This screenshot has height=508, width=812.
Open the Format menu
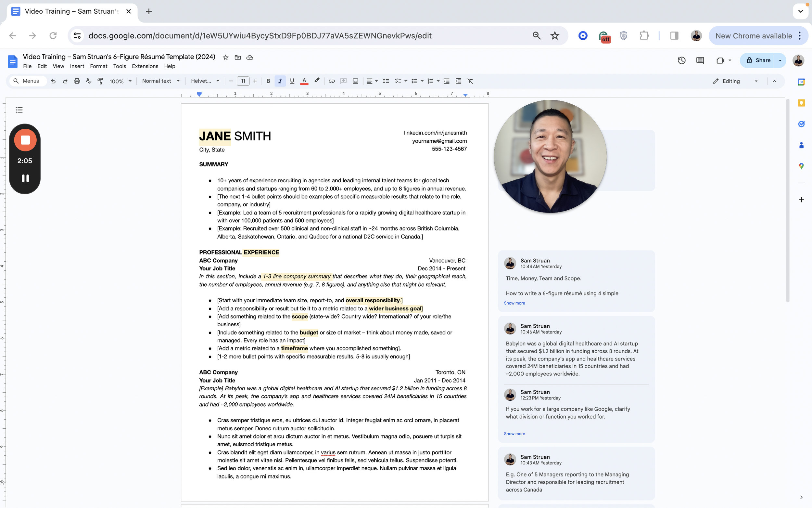[x=98, y=66]
